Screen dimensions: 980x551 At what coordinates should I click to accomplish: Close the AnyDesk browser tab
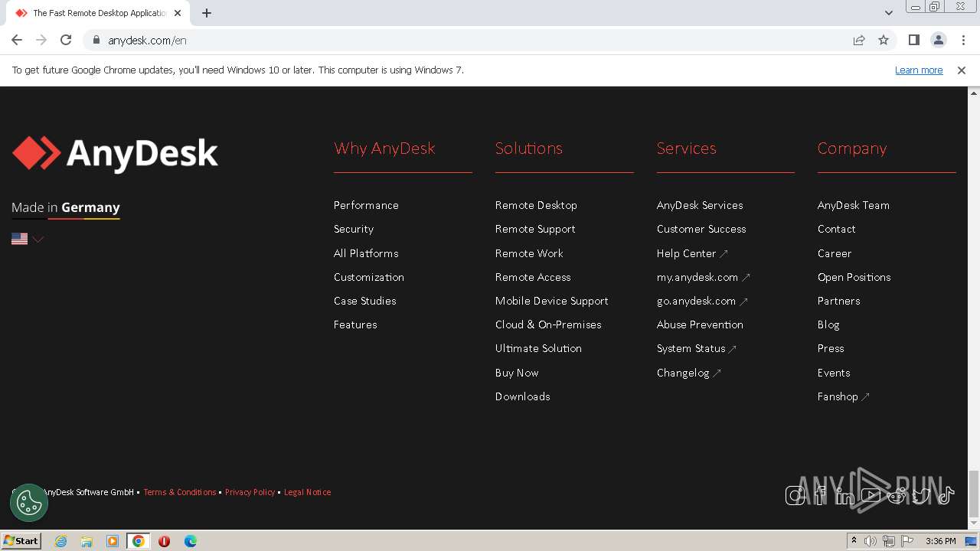[178, 13]
